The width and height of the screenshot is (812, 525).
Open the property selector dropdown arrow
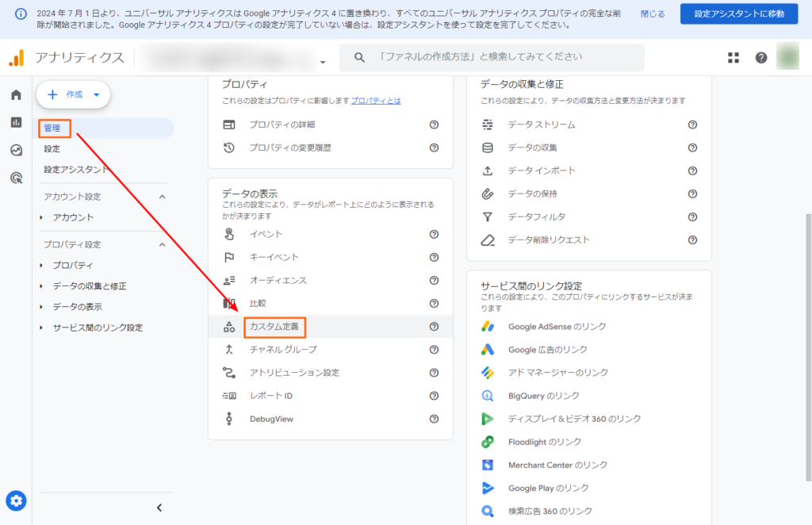323,62
